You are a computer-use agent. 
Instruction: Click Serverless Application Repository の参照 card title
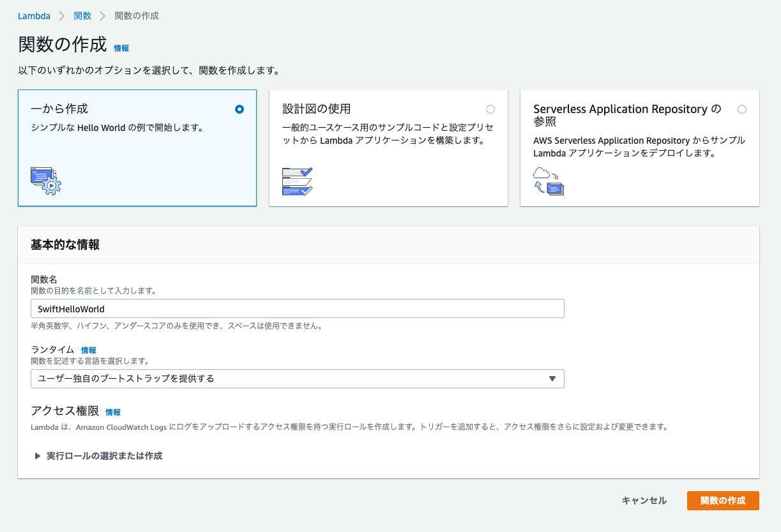[x=628, y=115]
